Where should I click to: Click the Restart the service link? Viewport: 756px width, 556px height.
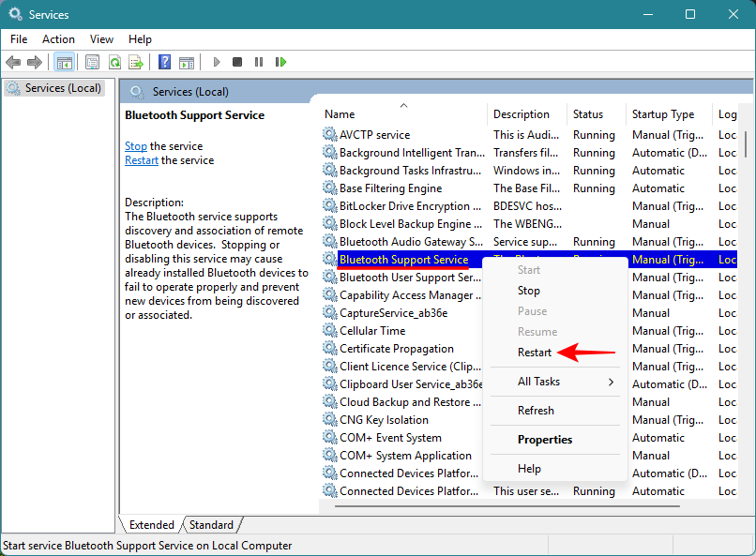tap(142, 160)
